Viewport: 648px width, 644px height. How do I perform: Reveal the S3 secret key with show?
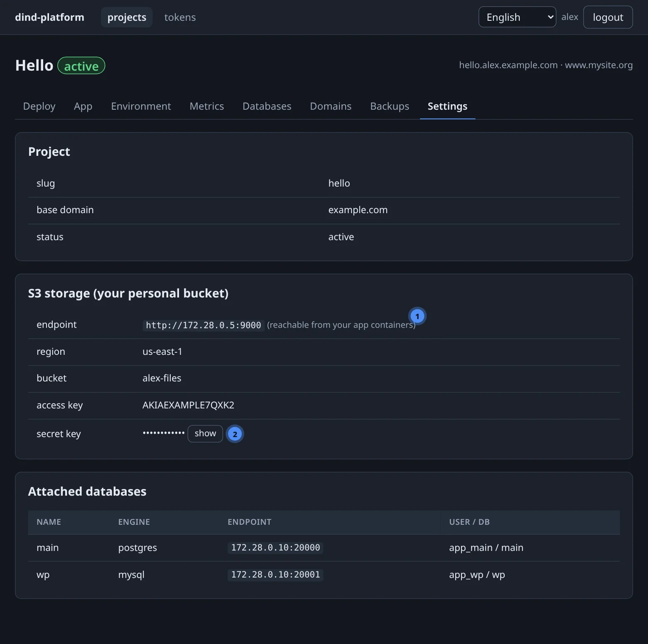(205, 433)
